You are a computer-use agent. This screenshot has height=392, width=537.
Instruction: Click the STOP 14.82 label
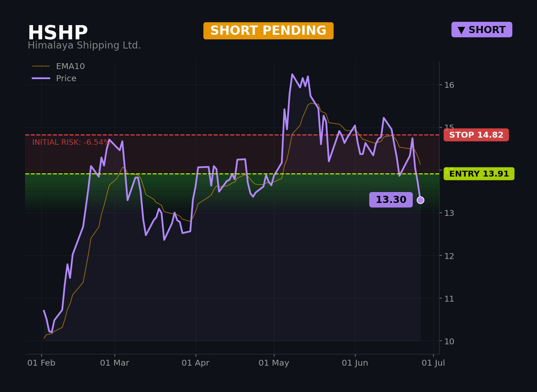coord(476,135)
